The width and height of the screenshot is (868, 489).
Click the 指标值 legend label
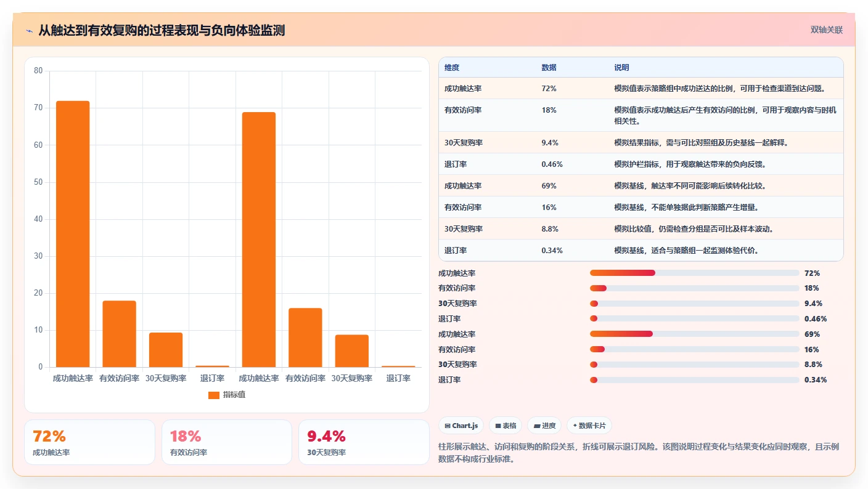click(234, 395)
